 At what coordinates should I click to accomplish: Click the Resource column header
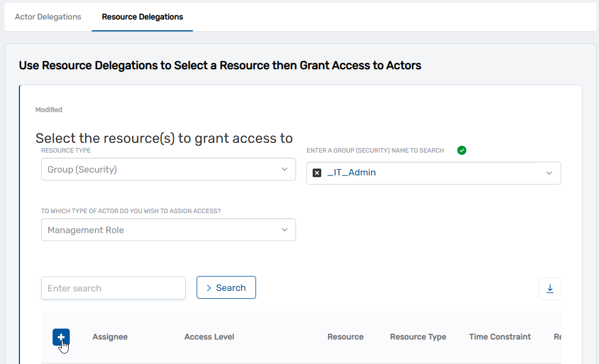[x=345, y=337]
